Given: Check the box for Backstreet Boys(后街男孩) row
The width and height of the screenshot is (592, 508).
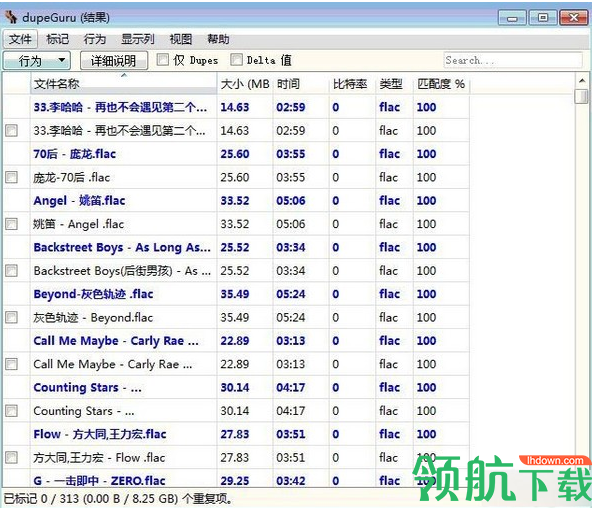Looking at the screenshot, I should [x=12, y=270].
